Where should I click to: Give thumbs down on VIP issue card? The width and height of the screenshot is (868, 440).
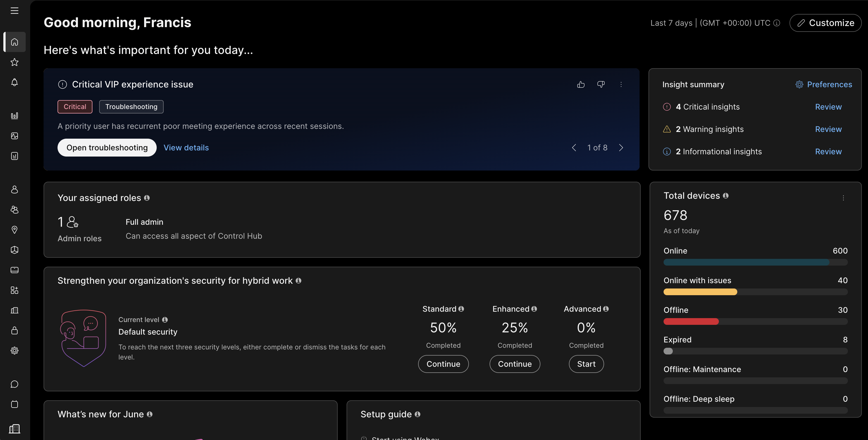click(x=601, y=84)
